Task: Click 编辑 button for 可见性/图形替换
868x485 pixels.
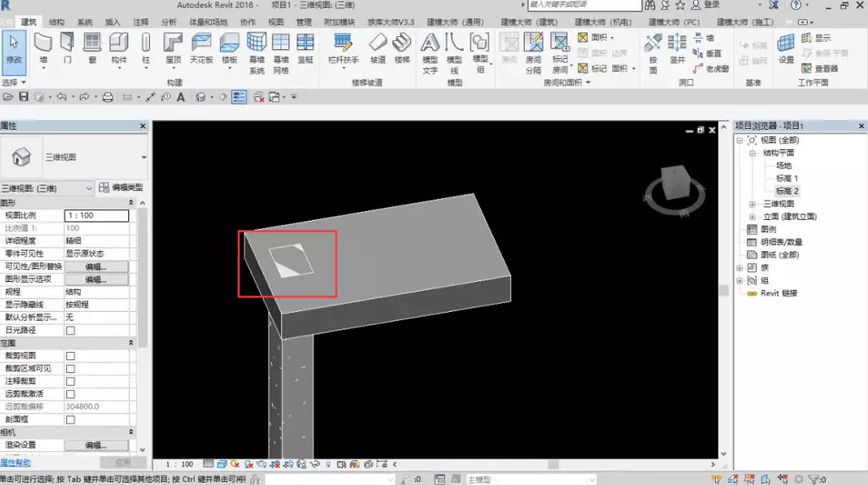Action: point(96,267)
